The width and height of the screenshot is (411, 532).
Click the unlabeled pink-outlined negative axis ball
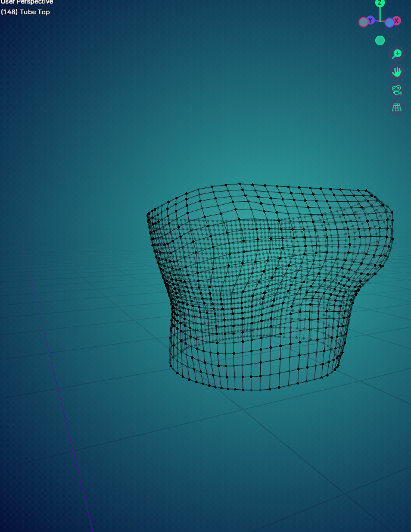[x=363, y=22]
